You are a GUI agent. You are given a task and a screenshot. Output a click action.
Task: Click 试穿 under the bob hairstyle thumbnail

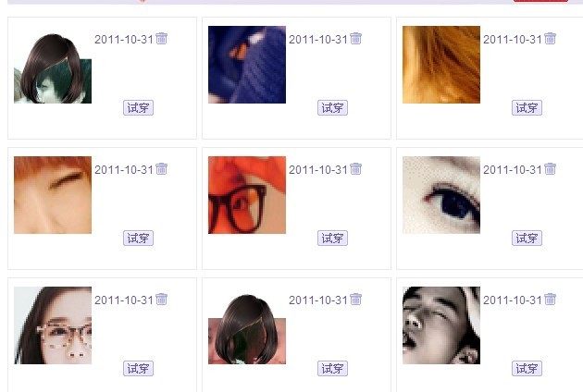click(x=138, y=108)
